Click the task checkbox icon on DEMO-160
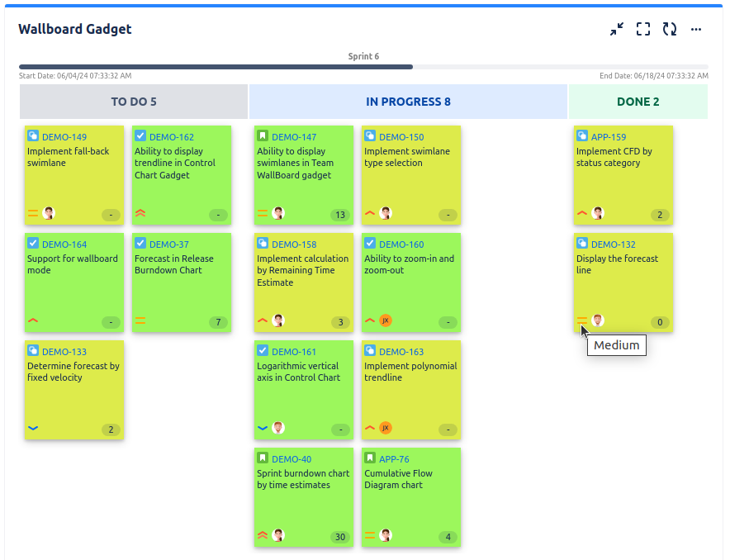Image resolution: width=730 pixels, height=560 pixels. [x=370, y=243]
